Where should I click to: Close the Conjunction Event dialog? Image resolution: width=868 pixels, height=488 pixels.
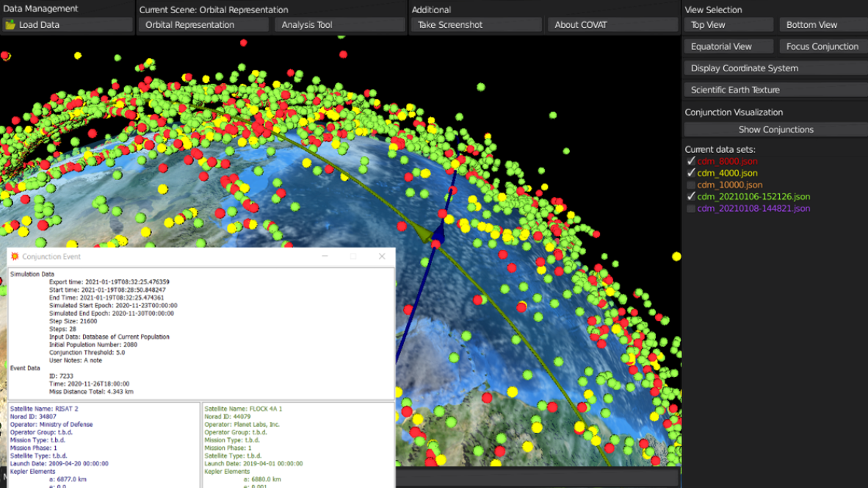[381, 256]
